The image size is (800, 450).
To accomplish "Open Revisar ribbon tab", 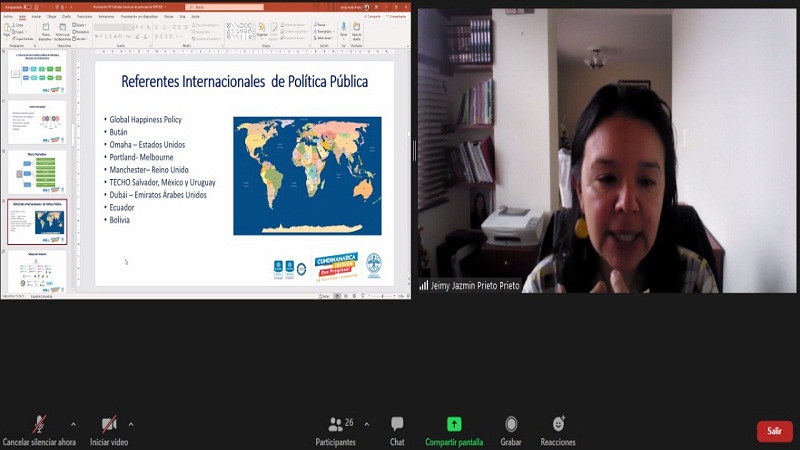I will pyautogui.click(x=168, y=16).
